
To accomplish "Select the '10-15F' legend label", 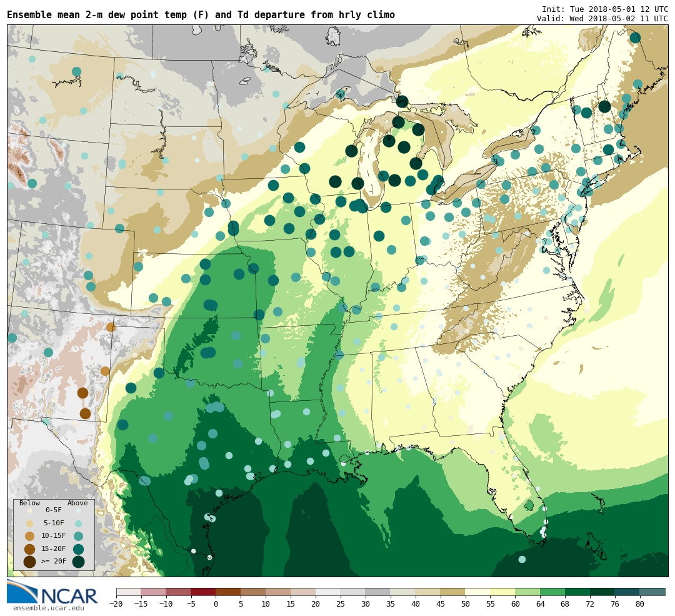I will [54, 535].
